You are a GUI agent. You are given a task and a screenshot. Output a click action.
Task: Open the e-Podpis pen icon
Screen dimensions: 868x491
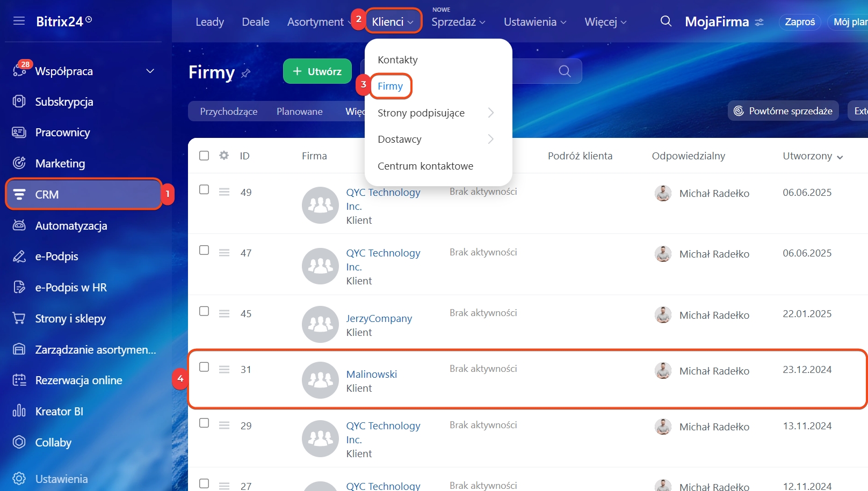pos(19,257)
